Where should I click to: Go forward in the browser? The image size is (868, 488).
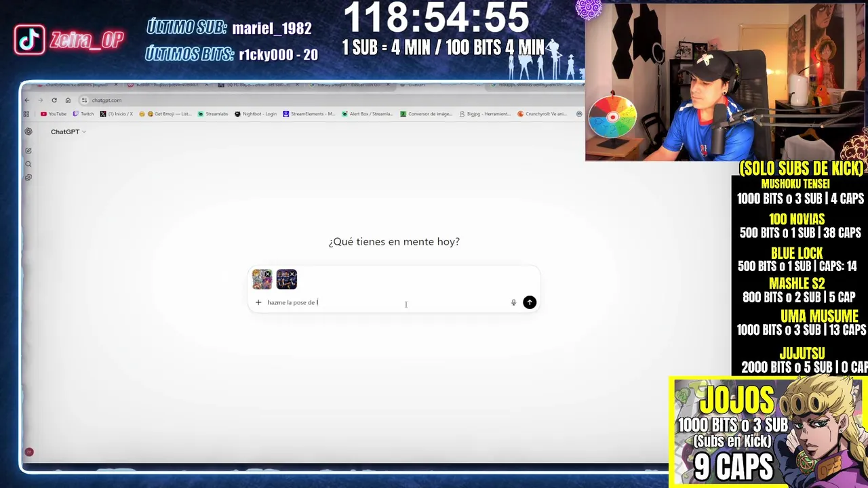click(x=41, y=100)
